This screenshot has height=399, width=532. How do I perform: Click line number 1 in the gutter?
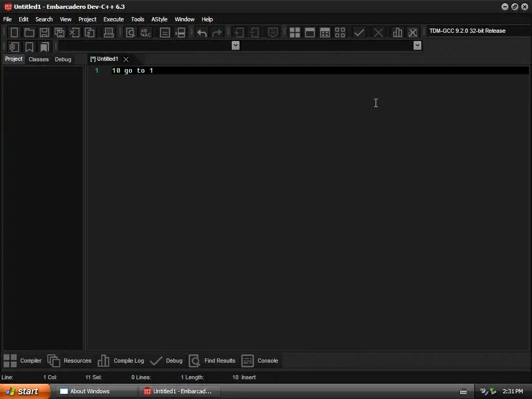tap(97, 71)
